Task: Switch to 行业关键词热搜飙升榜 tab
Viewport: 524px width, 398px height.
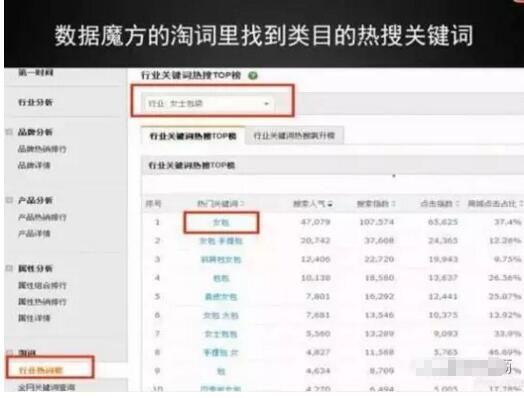Action: (x=294, y=136)
